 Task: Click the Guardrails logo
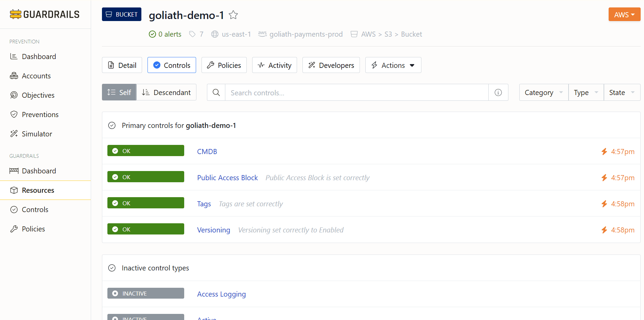45,14
